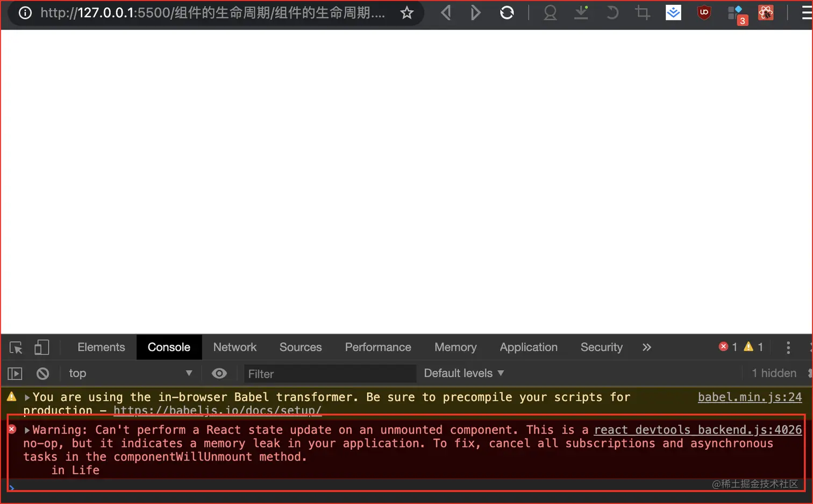The height and width of the screenshot is (504, 813).
Task: Click the undo arrow toolbar icon
Action: pos(612,12)
